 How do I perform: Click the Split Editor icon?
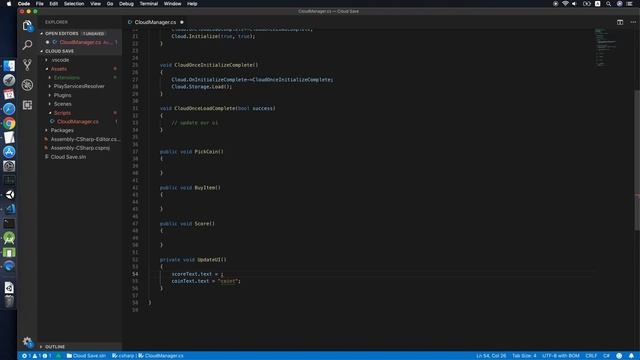coord(620,22)
